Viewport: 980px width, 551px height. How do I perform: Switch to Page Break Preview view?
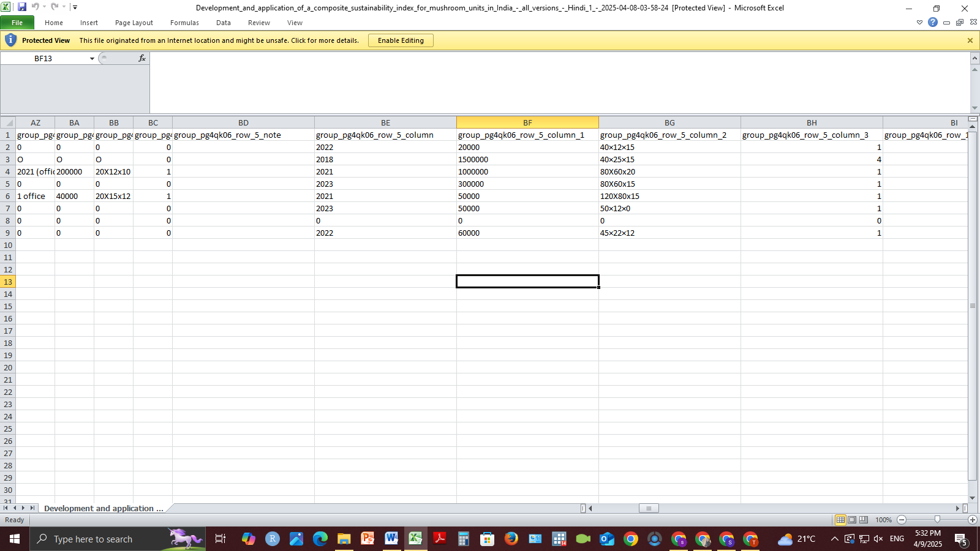point(864,520)
